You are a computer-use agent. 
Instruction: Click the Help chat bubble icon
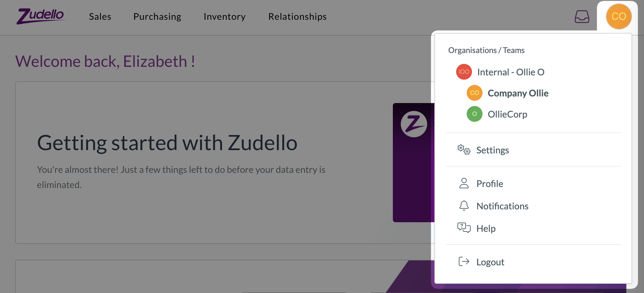[x=464, y=228]
